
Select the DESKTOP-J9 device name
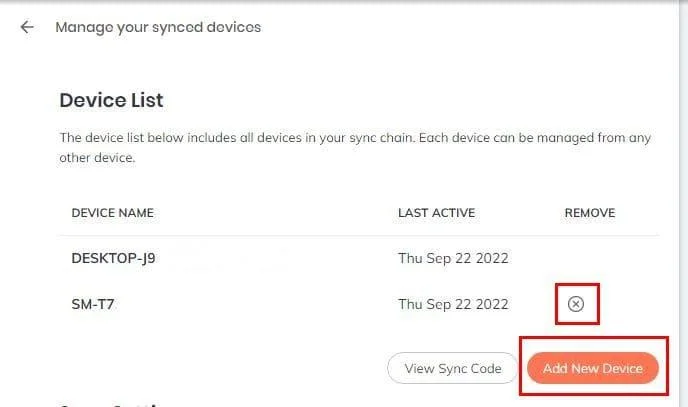point(113,258)
